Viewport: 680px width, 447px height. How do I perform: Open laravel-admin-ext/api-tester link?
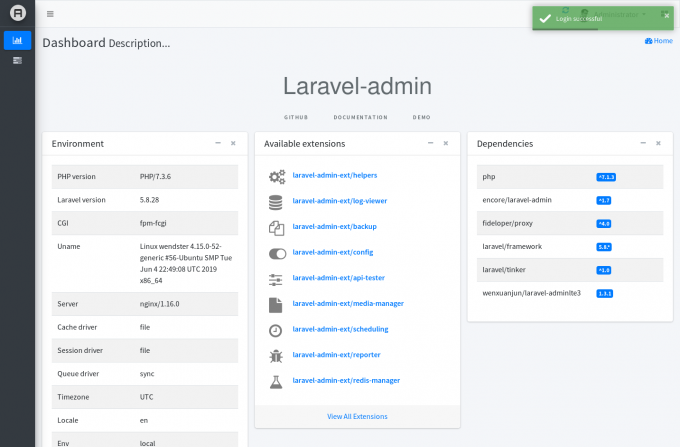click(338, 277)
